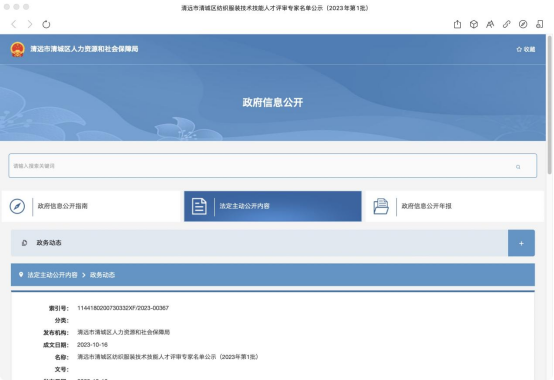The image size is (554, 380).
Task: Reload the page with refresh icon
Action: coord(46,24)
